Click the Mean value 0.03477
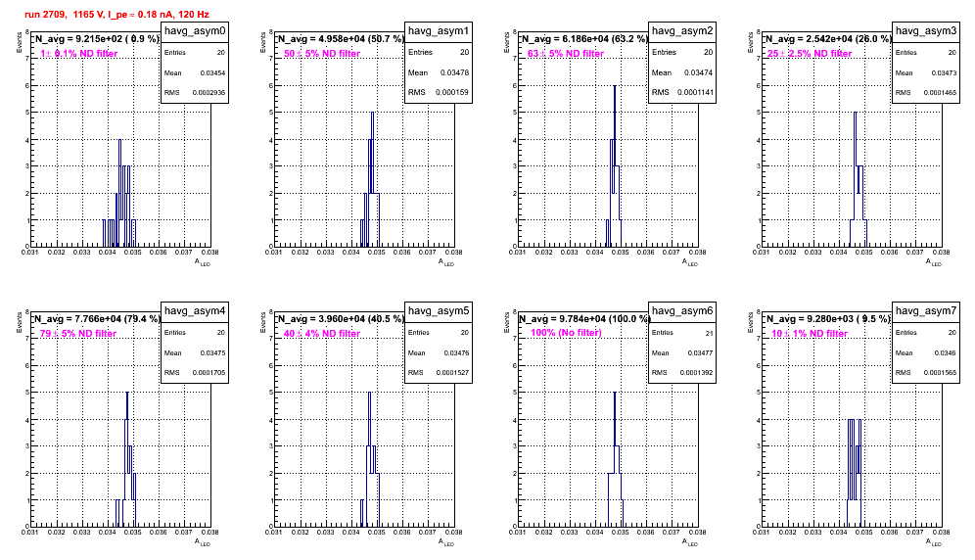 click(x=700, y=352)
